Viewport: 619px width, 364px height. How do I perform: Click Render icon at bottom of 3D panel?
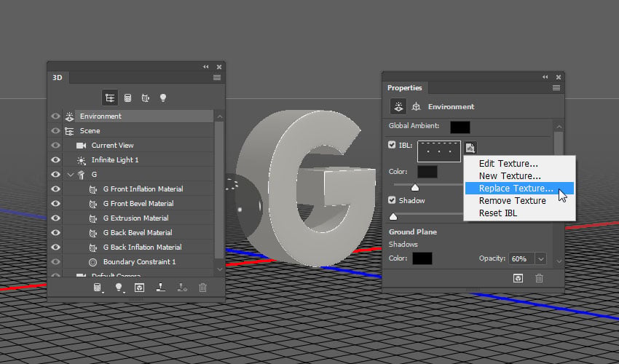tap(139, 288)
